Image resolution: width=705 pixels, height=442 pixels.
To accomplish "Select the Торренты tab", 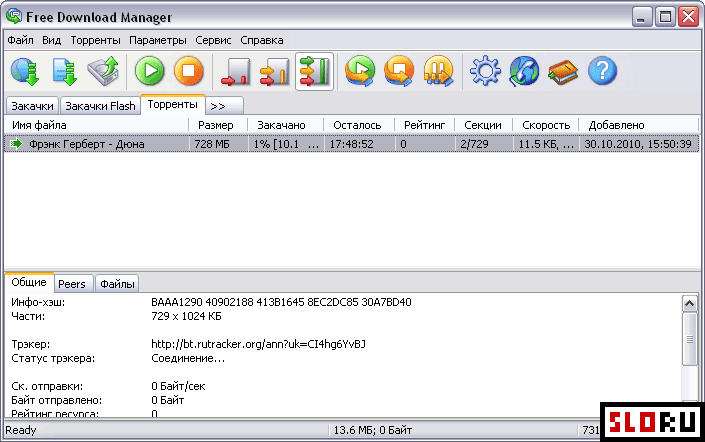I will pyautogui.click(x=173, y=104).
